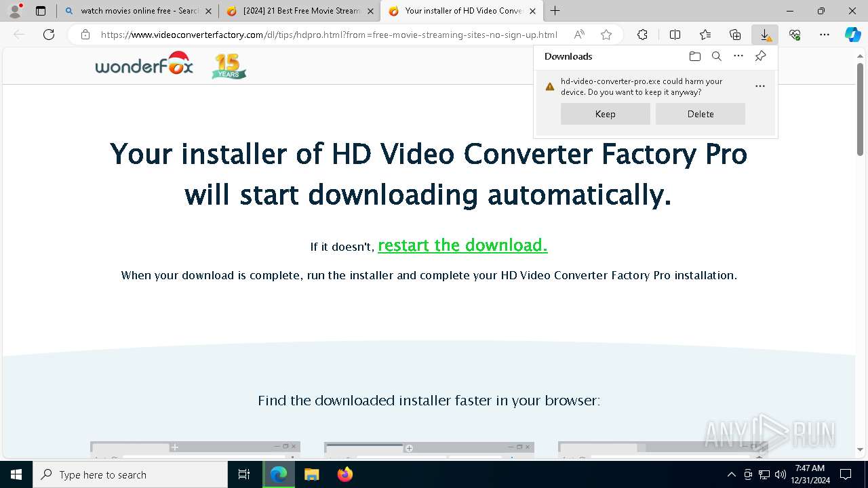Screen dimensions: 868x488
Task: Activate Read Aloud icon in address bar
Action: pyautogui.click(x=579, y=35)
